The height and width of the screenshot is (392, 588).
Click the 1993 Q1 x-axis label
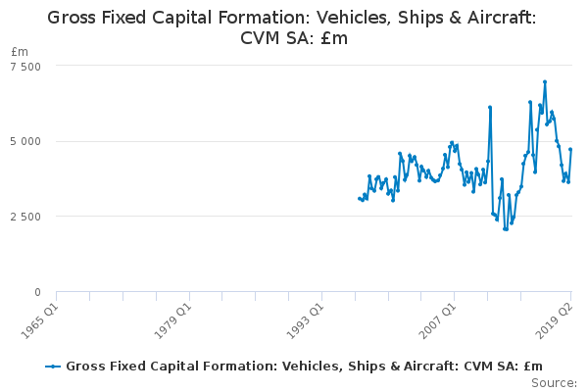305,320
